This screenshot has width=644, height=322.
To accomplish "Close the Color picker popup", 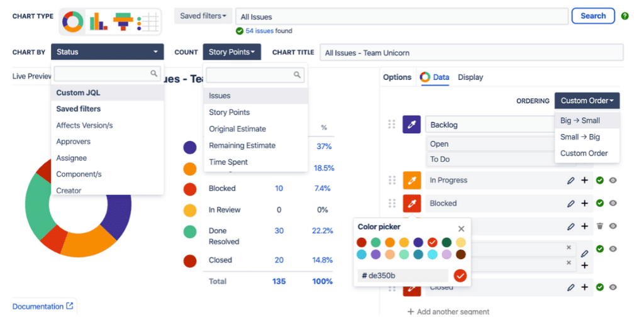I will (x=461, y=229).
